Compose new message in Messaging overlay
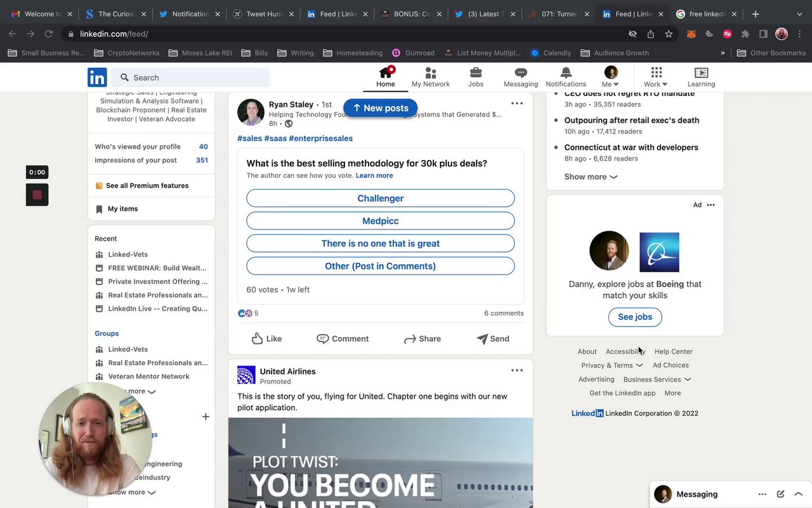 [780, 494]
